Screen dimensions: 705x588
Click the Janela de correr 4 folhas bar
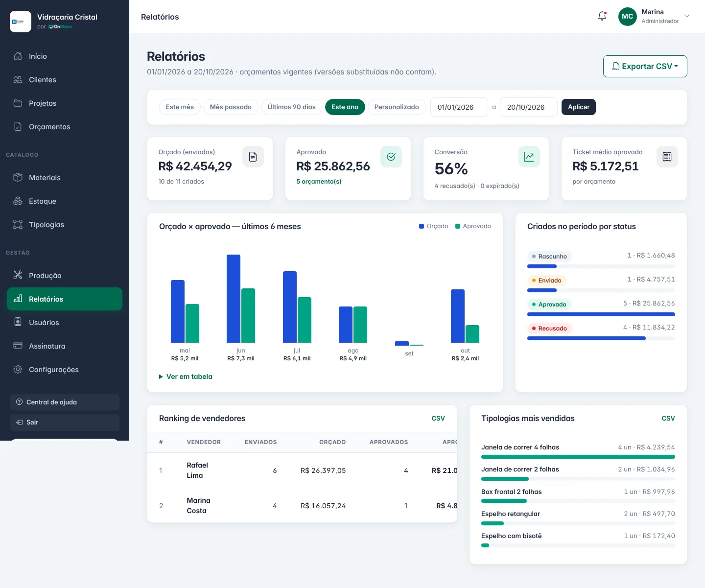pos(578,457)
